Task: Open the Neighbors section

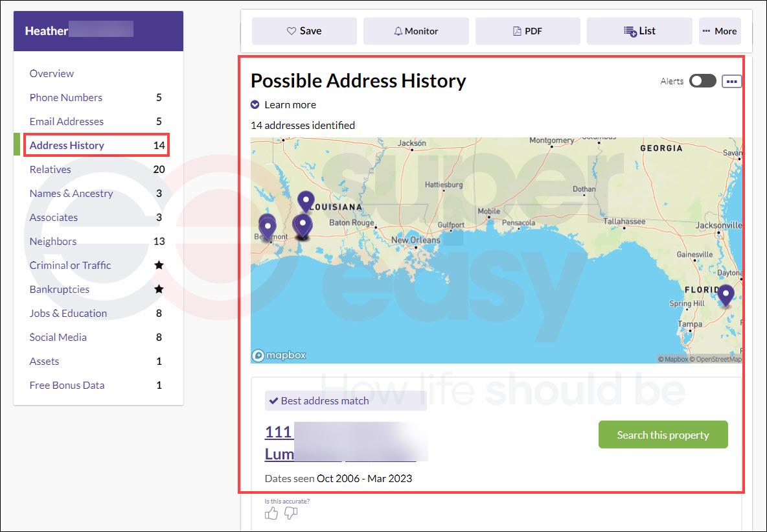Action: (x=53, y=241)
